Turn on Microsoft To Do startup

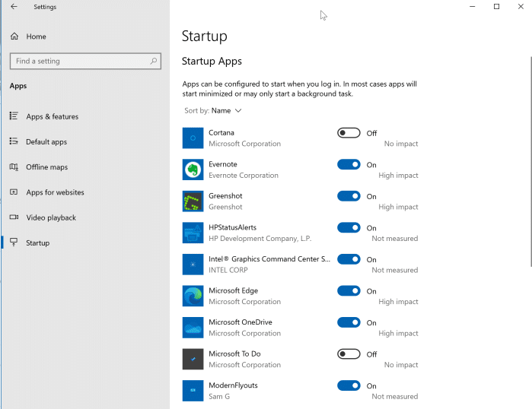349,354
